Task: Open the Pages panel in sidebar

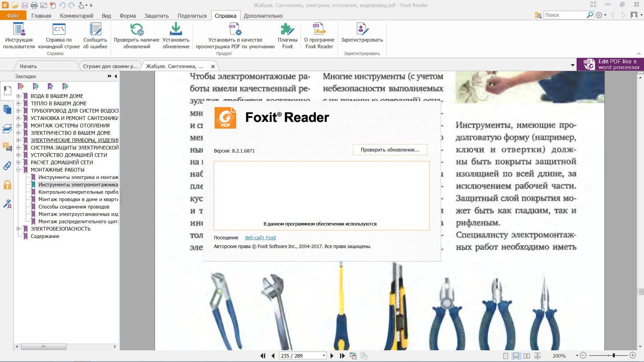Action: point(7,109)
